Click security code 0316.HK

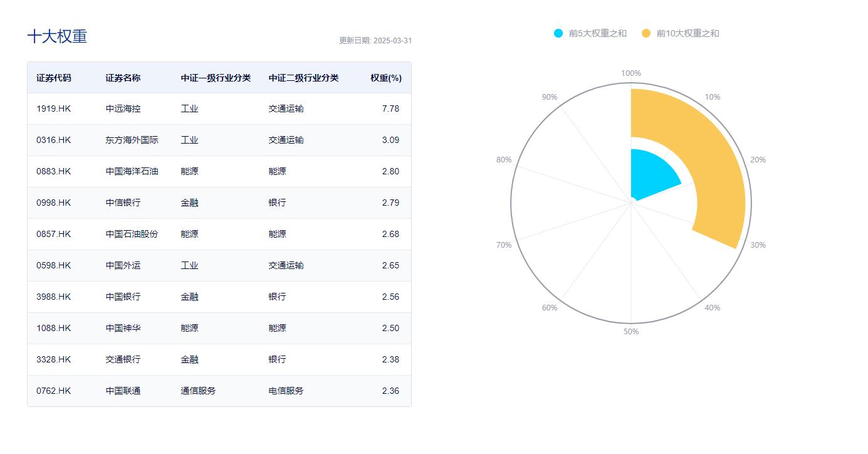[54, 140]
